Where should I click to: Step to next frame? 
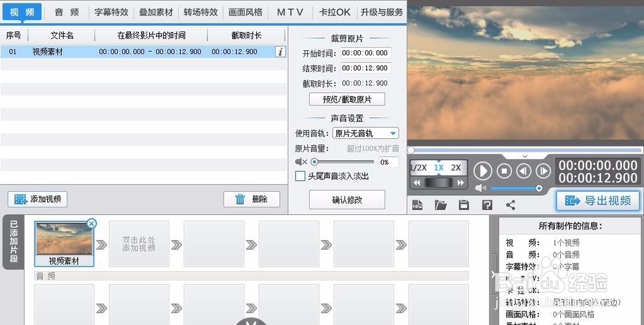(x=543, y=171)
